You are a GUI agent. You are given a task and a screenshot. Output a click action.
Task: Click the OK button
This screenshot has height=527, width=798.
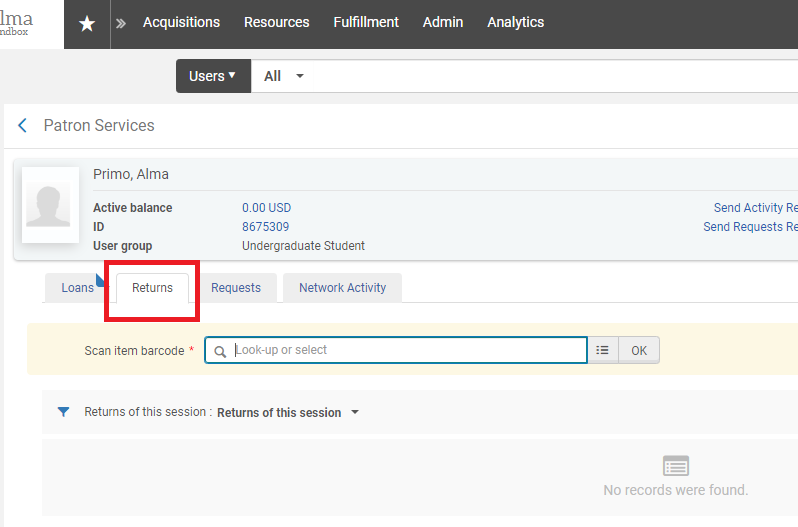click(x=639, y=350)
